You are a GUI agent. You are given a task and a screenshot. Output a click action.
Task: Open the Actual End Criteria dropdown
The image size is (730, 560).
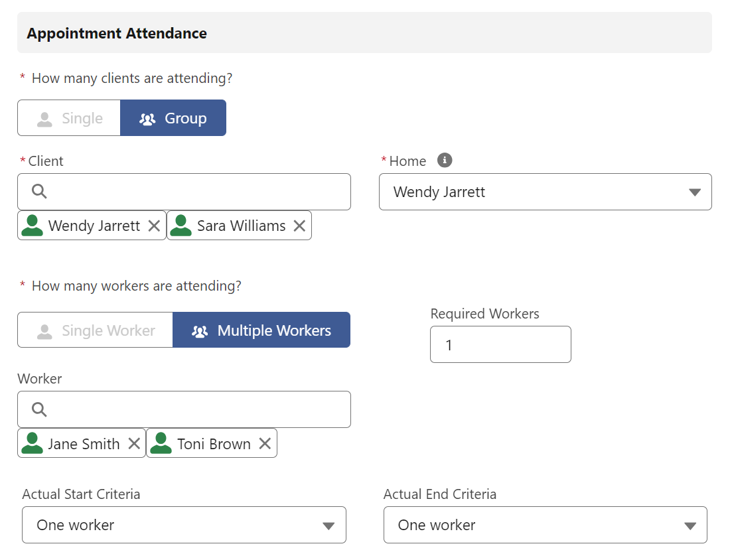(544, 525)
